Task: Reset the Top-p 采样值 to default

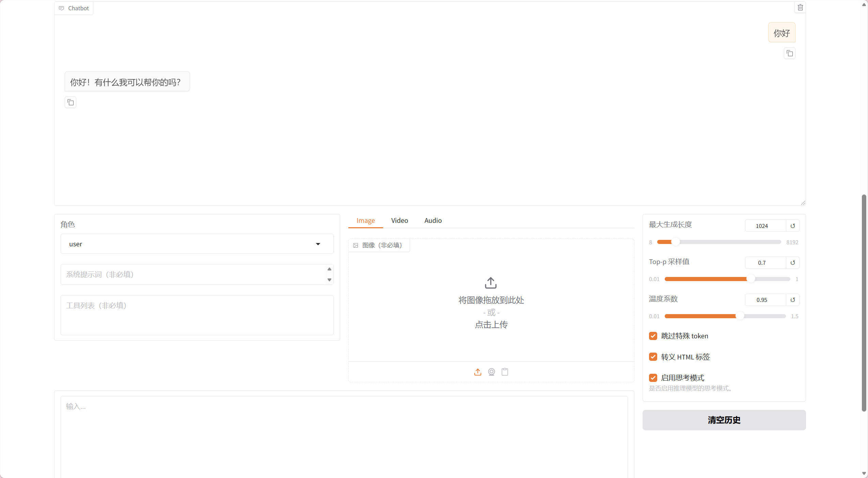Action: point(792,263)
